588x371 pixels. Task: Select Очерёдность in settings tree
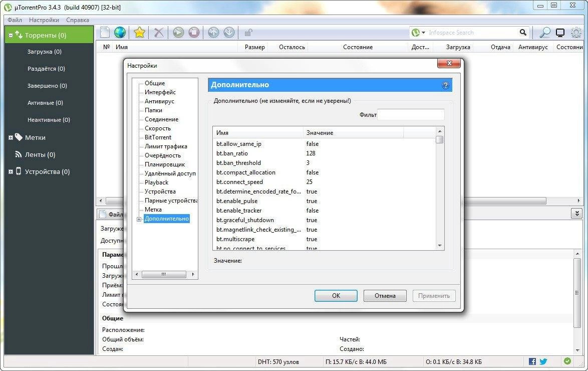tap(163, 155)
